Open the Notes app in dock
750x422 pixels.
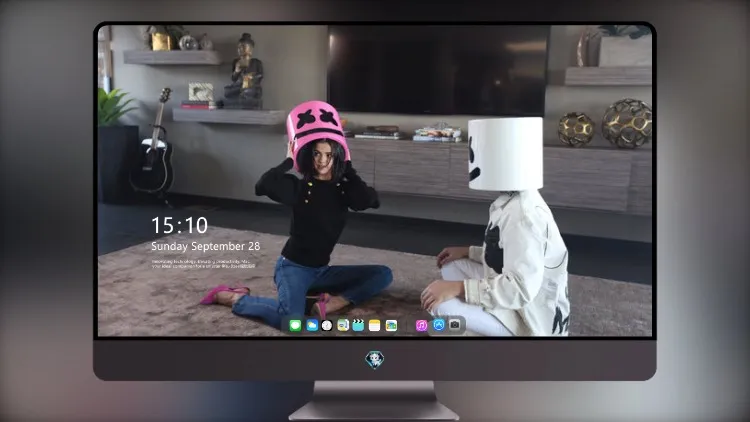tap(375, 326)
